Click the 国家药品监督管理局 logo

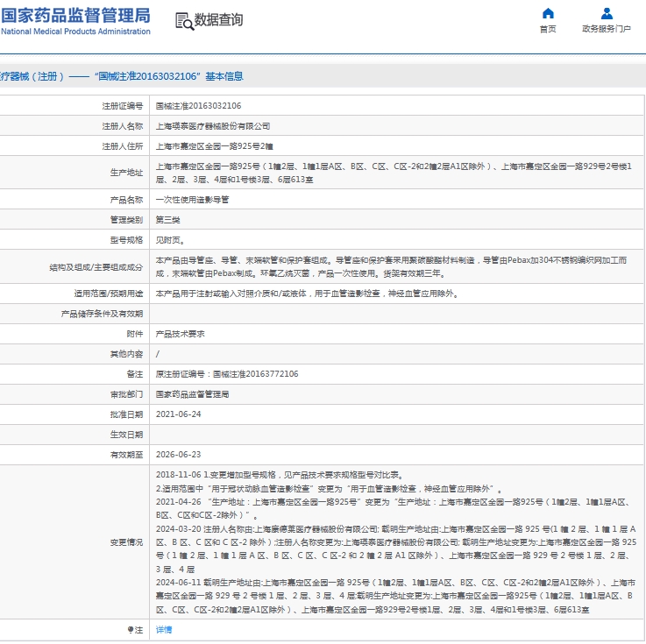click(x=75, y=16)
